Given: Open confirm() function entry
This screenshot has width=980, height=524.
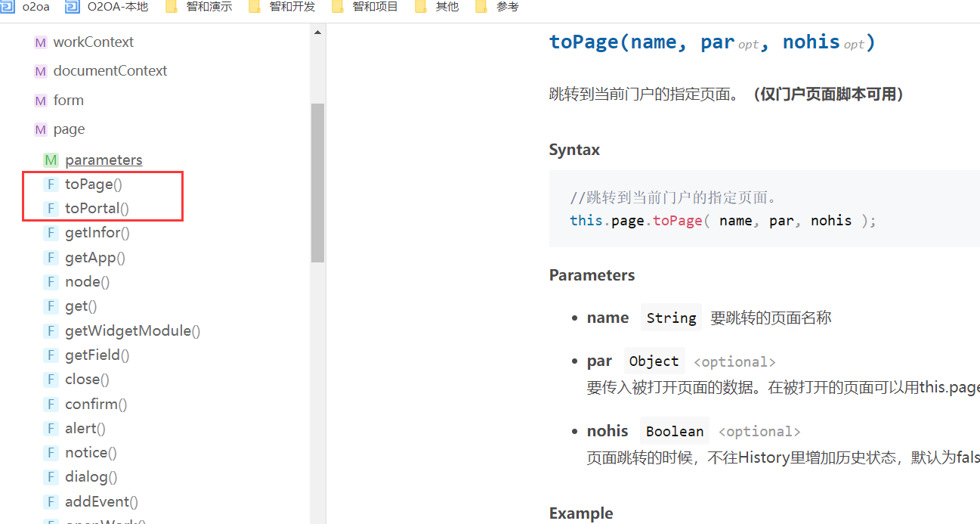Looking at the screenshot, I should click(96, 404).
